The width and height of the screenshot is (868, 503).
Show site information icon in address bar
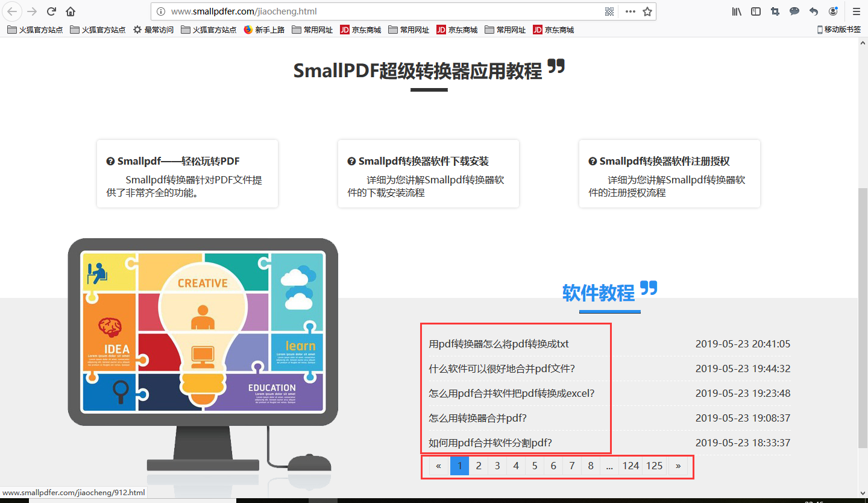click(161, 11)
